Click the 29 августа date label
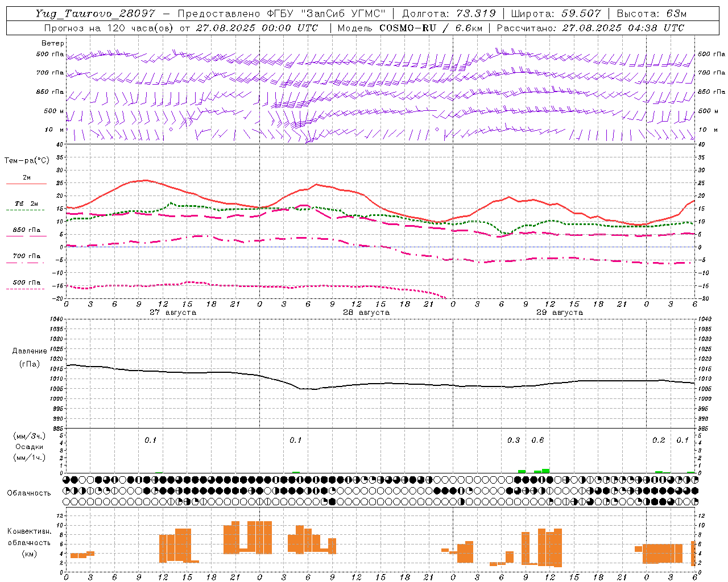This screenshot has height=582, width=728. pyautogui.click(x=560, y=313)
